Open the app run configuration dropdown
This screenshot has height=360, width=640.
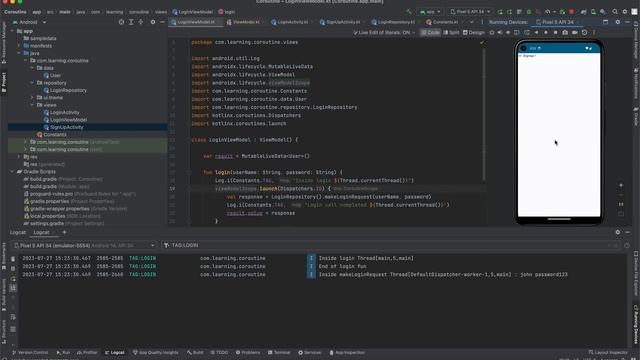430,12
